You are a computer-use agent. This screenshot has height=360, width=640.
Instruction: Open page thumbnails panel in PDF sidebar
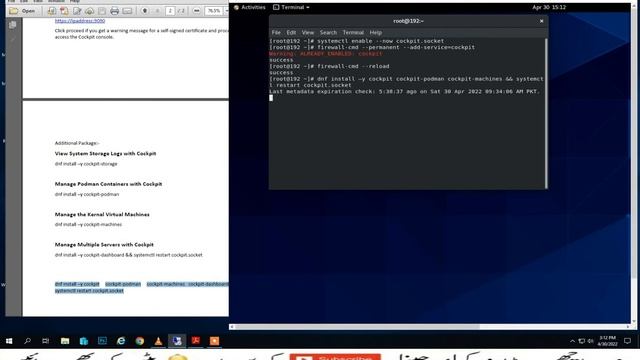(x=13, y=25)
